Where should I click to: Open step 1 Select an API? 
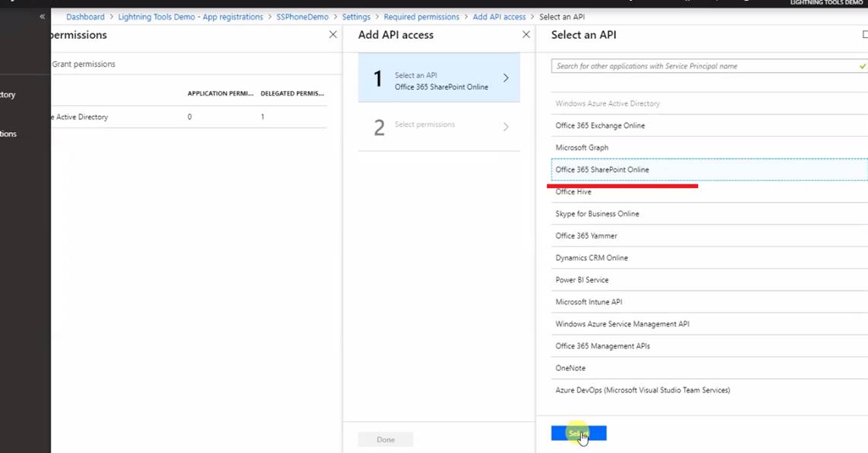tap(439, 78)
